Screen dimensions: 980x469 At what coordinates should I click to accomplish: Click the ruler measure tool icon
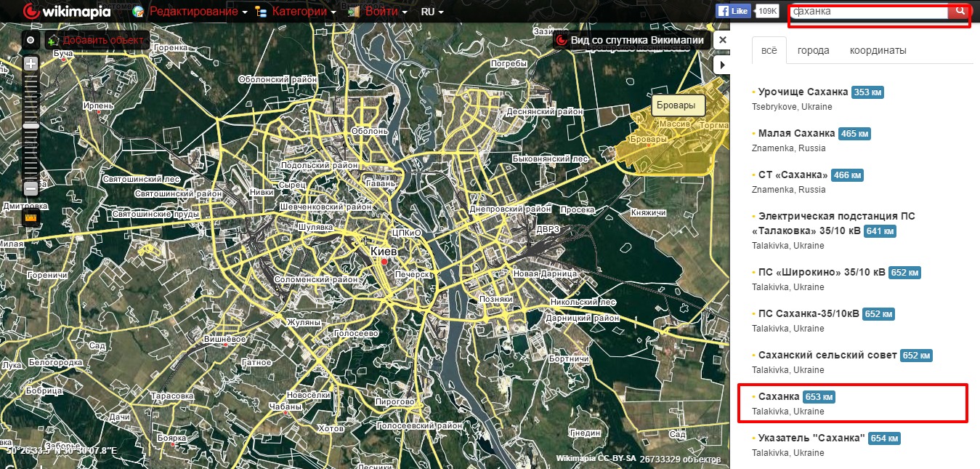click(31, 217)
